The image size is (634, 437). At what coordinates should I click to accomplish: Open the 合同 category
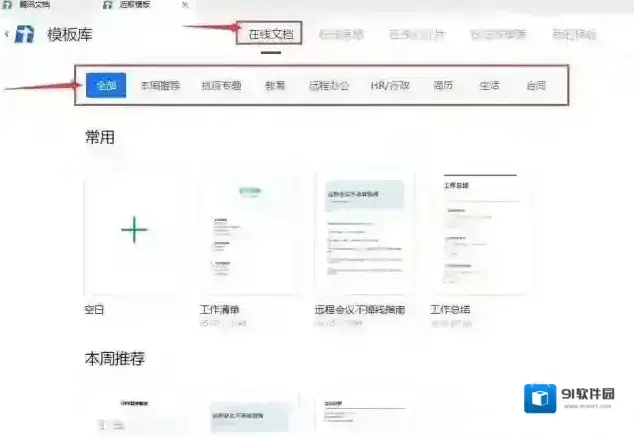pos(536,86)
